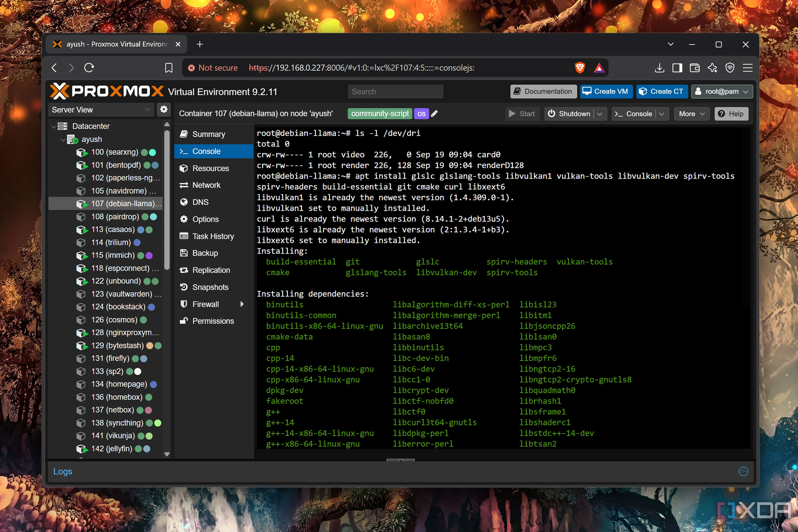Open container Options
This screenshot has width=798, height=532.
[x=214, y=219]
